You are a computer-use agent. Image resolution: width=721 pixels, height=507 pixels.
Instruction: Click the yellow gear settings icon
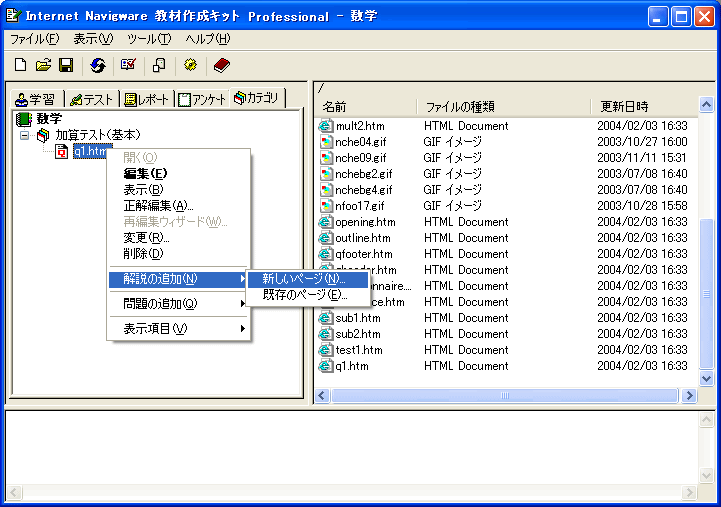(x=190, y=65)
